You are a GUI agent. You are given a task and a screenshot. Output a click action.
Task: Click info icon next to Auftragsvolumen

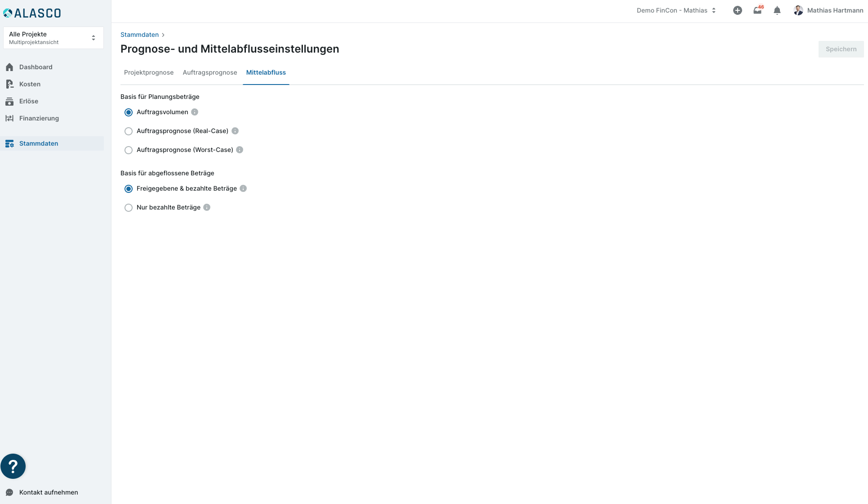[195, 112]
